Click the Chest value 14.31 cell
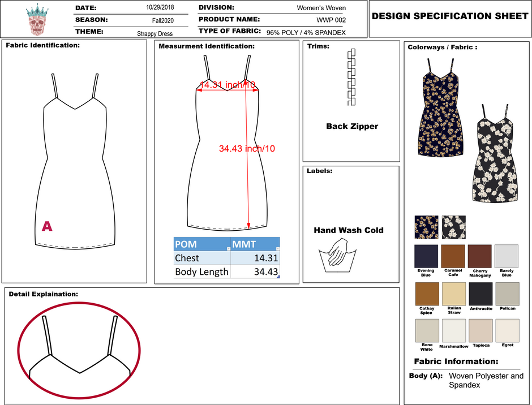532x405 pixels. (x=255, y=258)
